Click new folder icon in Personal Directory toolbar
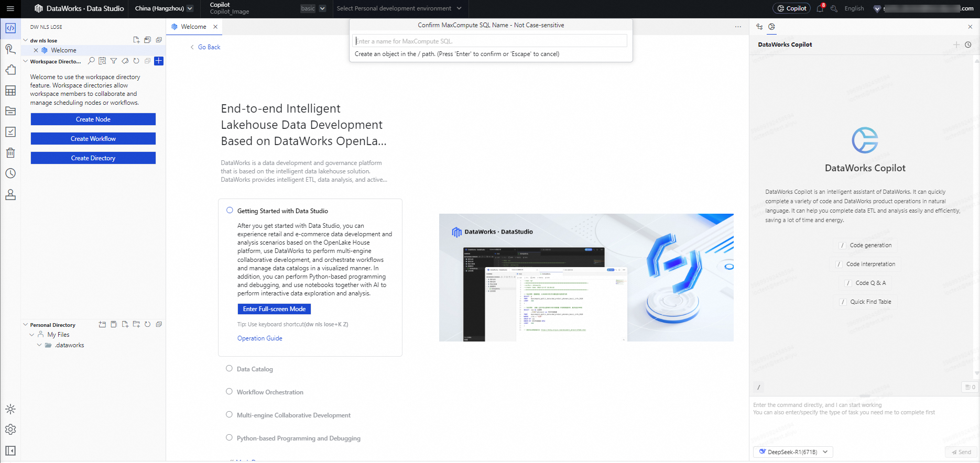This screenshot has width=980, height=463. (x=136, y=324)
